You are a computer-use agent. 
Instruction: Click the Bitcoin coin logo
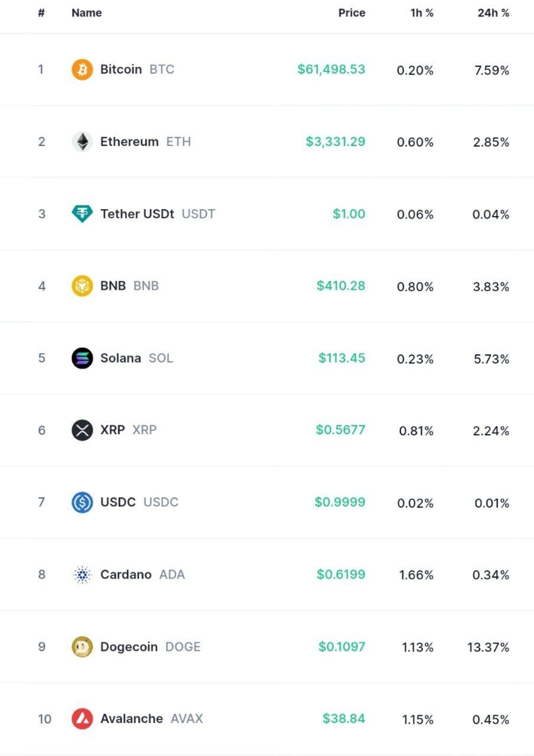click(82, 70)
